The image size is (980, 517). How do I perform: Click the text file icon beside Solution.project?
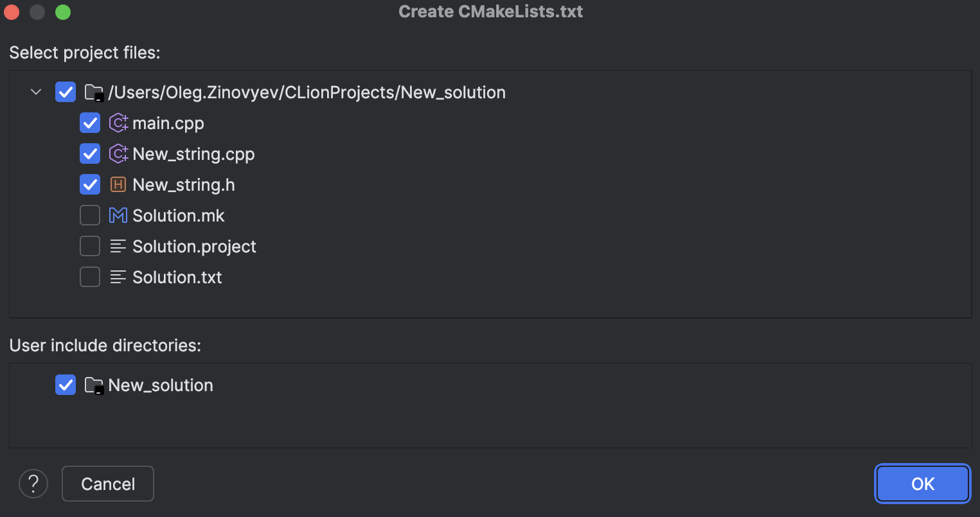(118, 246)
